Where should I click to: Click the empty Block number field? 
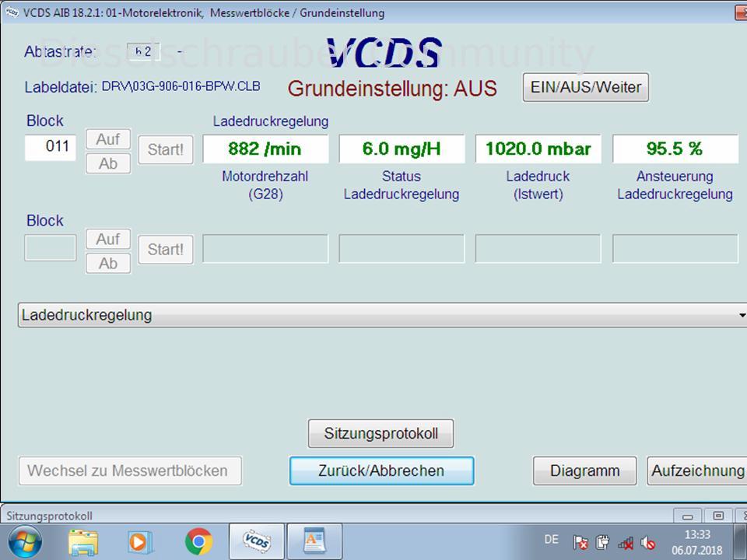click(x=51, y=247)
